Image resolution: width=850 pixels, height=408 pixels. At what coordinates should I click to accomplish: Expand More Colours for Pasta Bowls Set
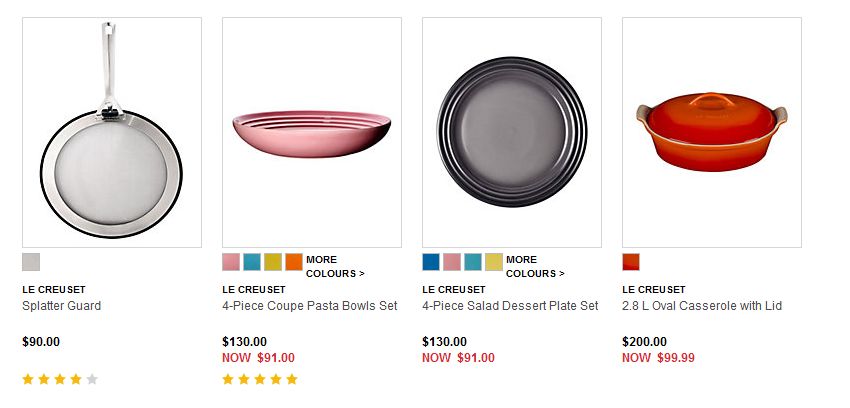pos(335,267)
